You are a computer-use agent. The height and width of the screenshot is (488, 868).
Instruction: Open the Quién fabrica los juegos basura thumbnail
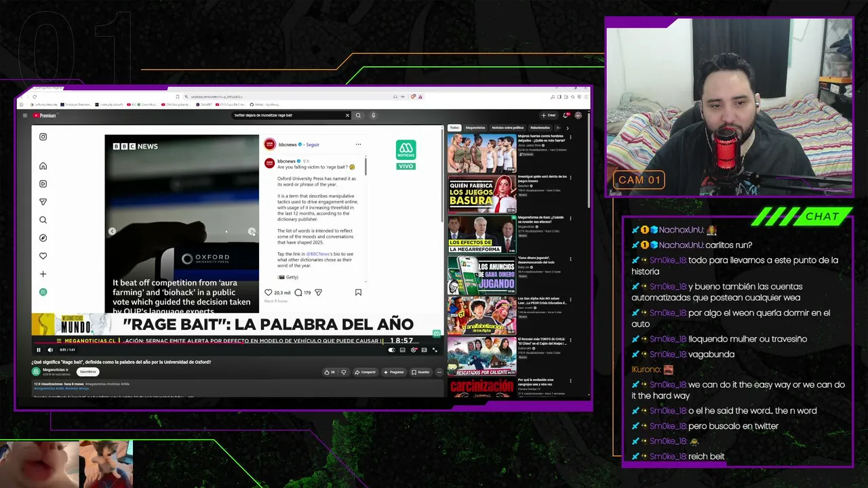click(x=481, y=194)
